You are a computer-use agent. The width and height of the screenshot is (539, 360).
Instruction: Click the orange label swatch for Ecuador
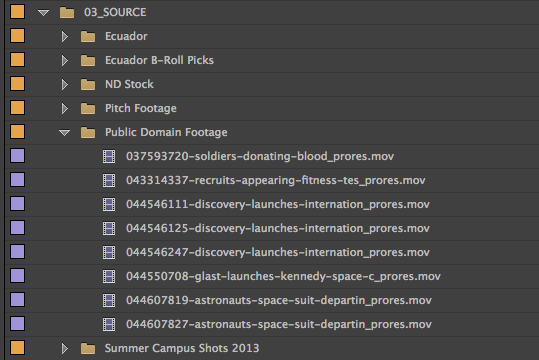coord(18,35)
